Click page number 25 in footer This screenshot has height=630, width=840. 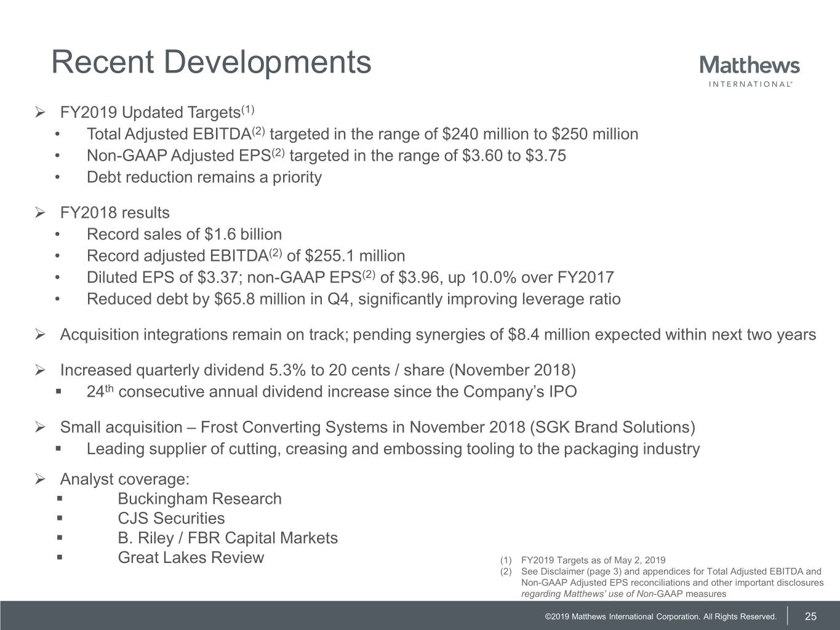coord(810,617)
